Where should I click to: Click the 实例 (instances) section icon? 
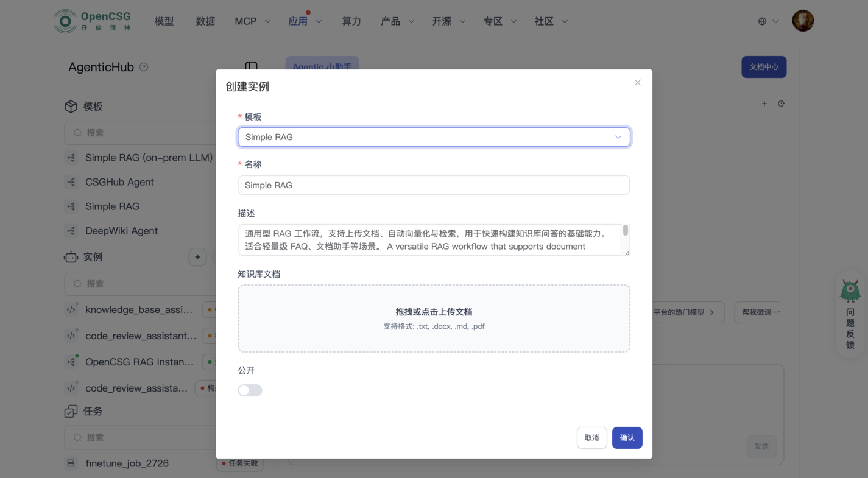click(x=71, y=256)
